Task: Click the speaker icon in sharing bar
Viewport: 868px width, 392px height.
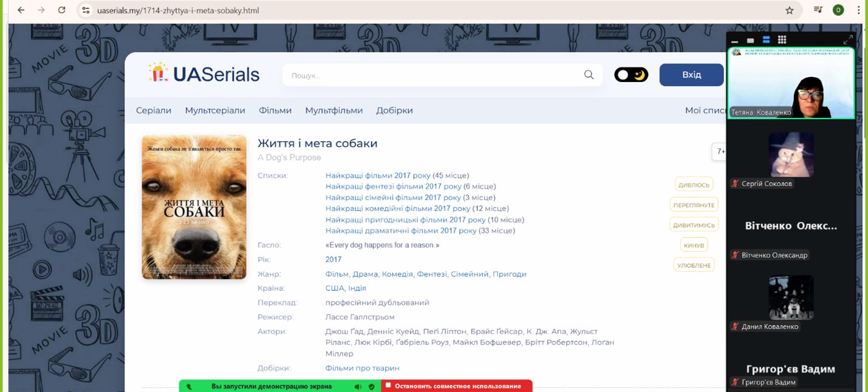Action: tap(358, 387)
